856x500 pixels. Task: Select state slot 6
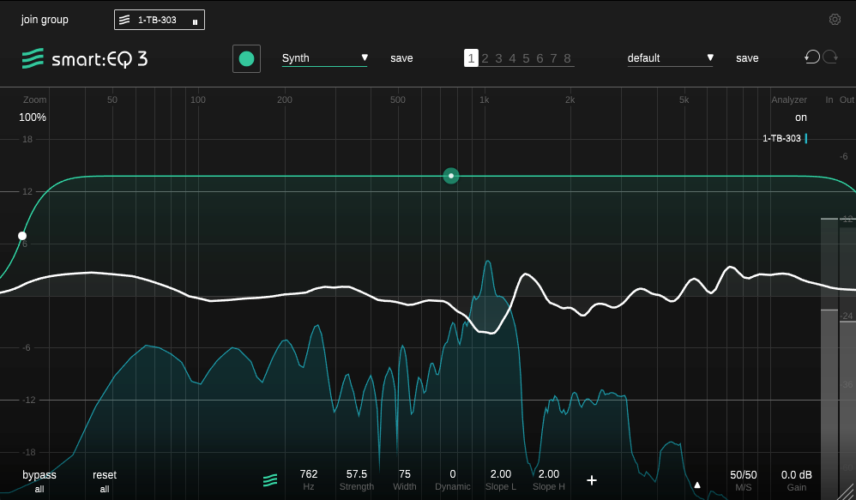coord(539,58)
